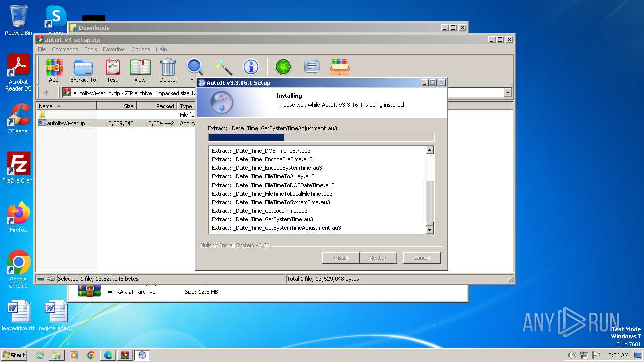Open the File menu in WinRAR

[x=42, y=49]
